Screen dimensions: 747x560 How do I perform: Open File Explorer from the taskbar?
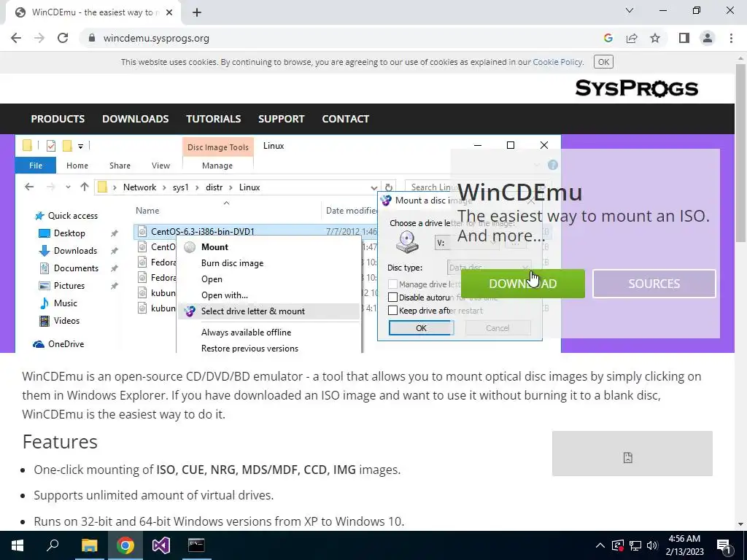coord(89,545)
